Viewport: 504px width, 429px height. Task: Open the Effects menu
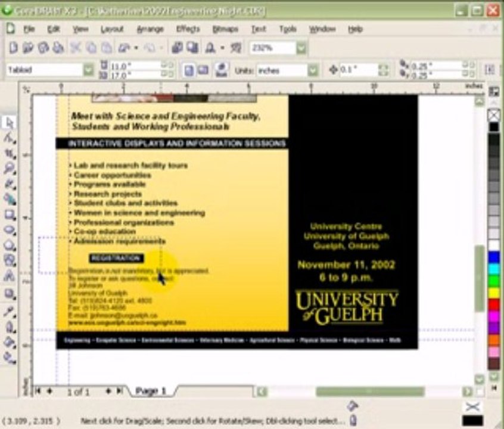tap(188, 29)
